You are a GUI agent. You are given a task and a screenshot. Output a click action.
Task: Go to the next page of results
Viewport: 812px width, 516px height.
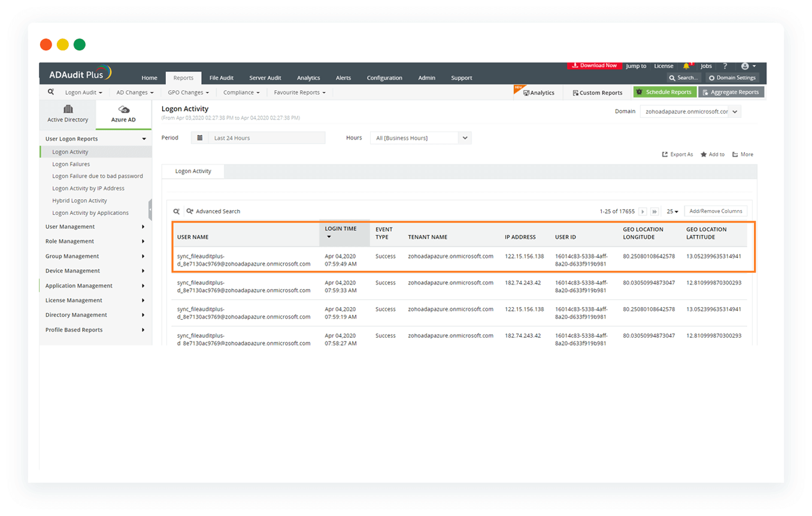tap(643, 211)
